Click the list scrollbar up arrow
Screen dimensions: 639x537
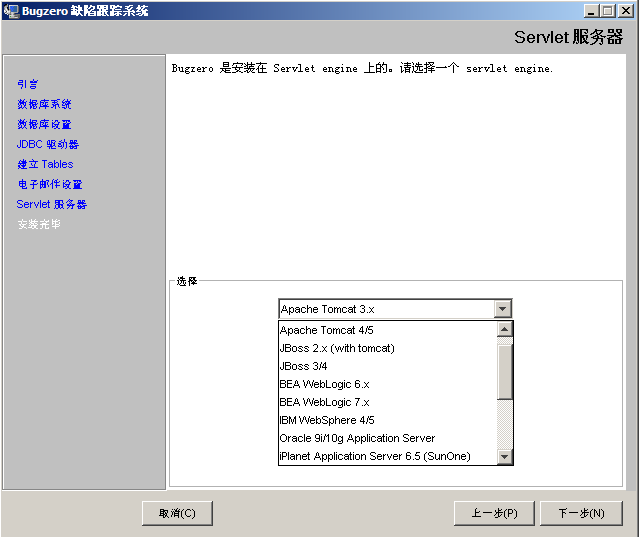click(x=505, y=329)
